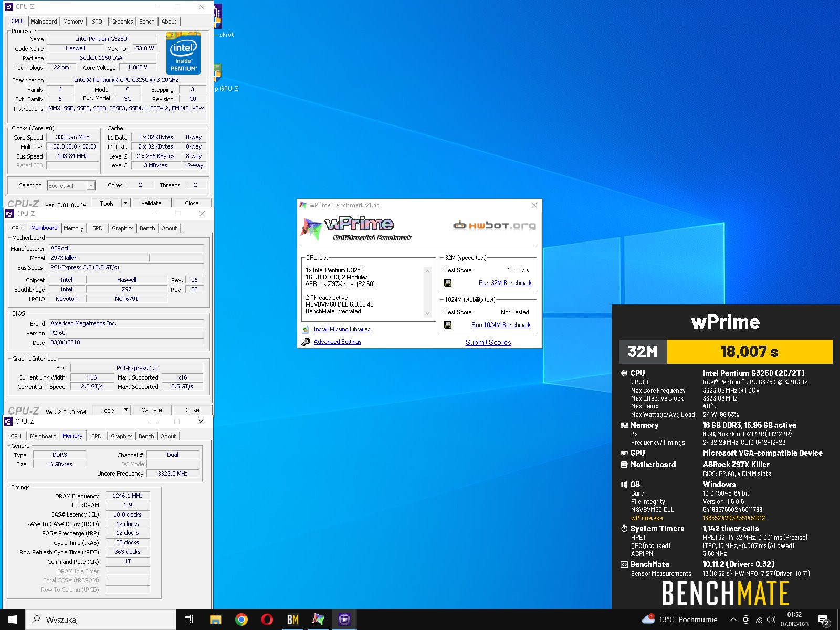
Task: Click the volume icon in system tray
Action: tap(771, 620)
